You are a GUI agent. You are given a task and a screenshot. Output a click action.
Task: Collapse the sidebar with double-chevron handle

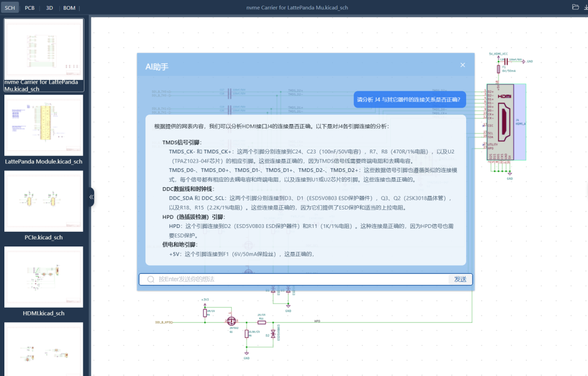[91, 197]
